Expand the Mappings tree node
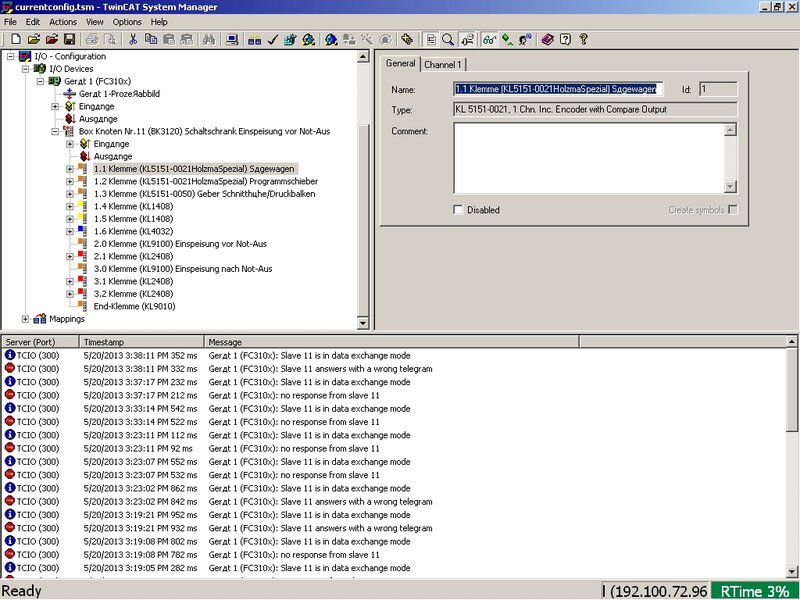This screenshot has height=600, width=800. (x=25, y=319)
